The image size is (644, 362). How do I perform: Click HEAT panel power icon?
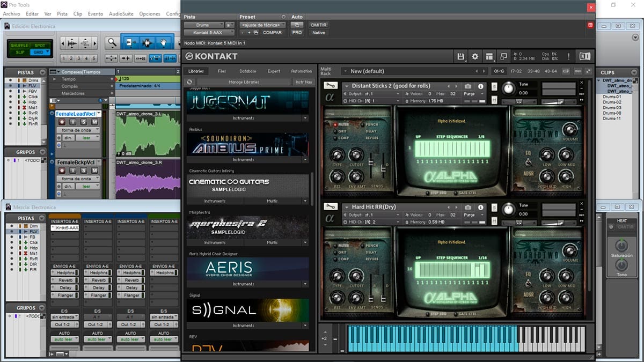(x=611, y=227)
